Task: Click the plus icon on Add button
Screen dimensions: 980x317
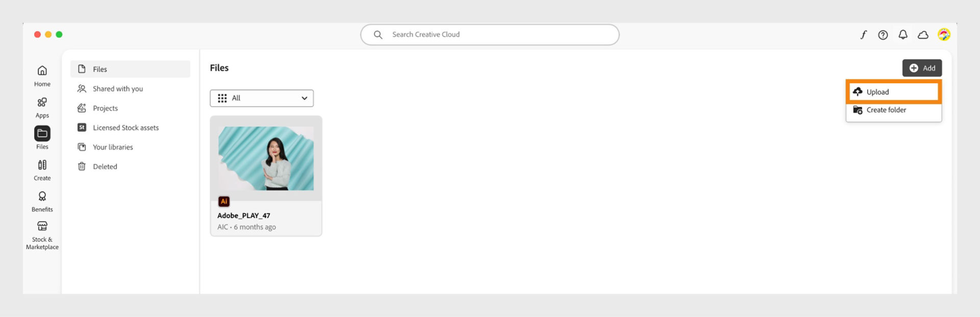Action: [914, 68]
